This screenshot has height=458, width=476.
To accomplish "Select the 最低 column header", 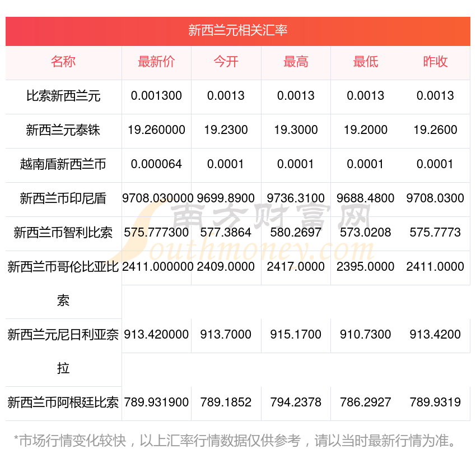I will (366, 62).
